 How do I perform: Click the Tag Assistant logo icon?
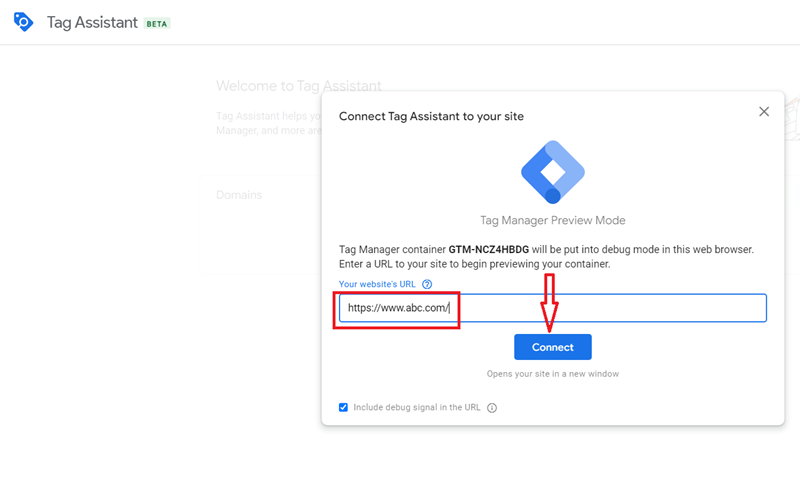coord(23,22)
